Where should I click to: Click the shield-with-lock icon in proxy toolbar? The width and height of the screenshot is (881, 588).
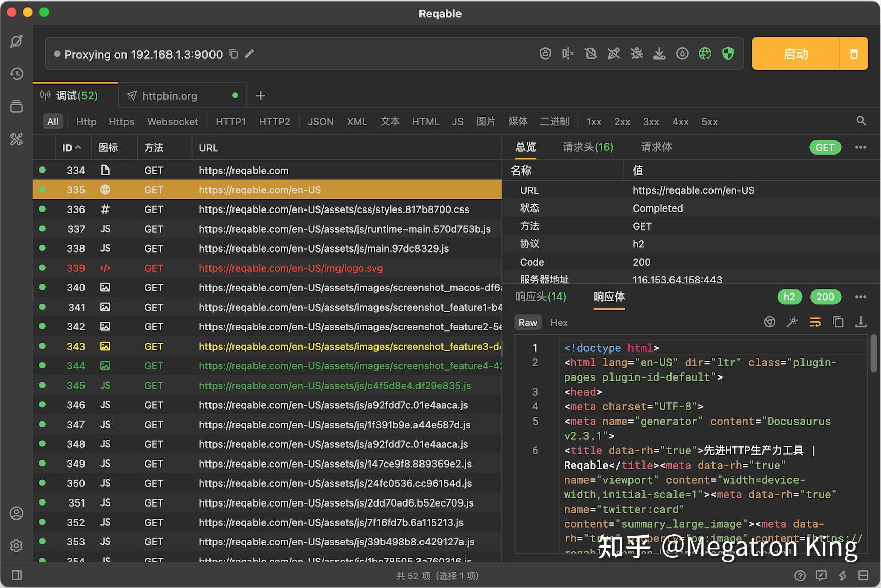pos(545,54)
